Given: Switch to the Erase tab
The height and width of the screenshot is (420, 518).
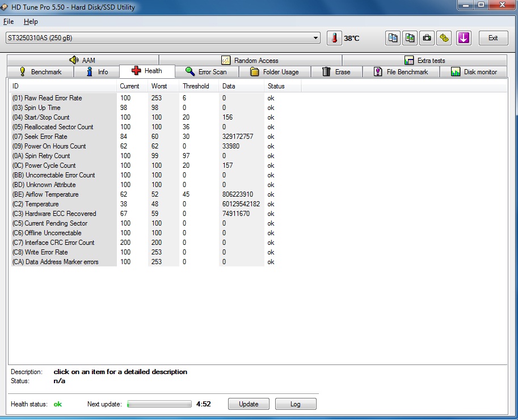Looking at the screenshot, I should click(336, 72).
